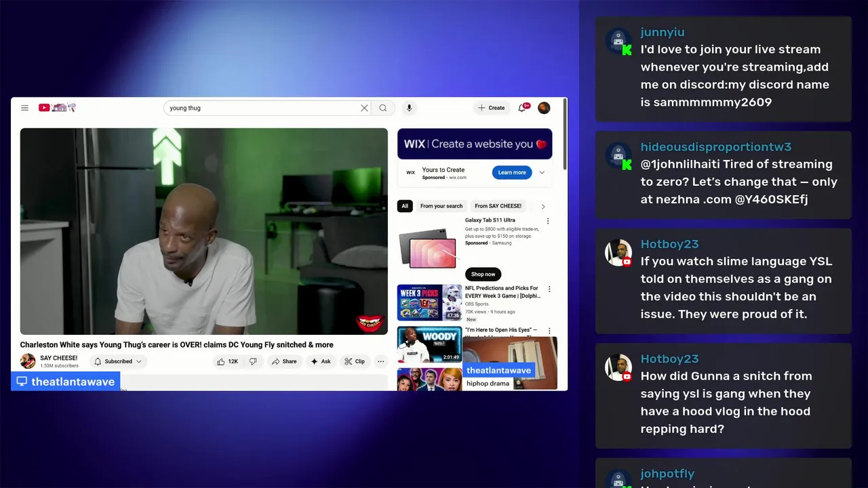Click the Charleston White video title
Screen dimensions: 868x488
tap(176, 345)
